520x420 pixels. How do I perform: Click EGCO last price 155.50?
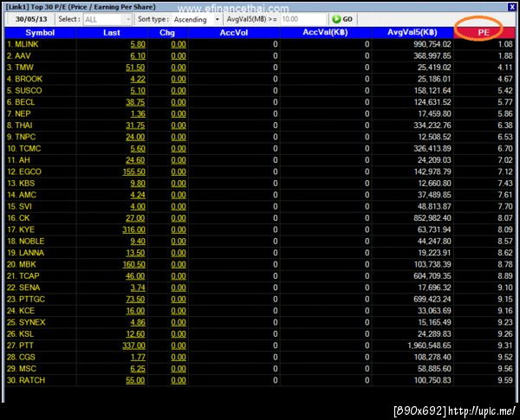click(x=134, y=172)
